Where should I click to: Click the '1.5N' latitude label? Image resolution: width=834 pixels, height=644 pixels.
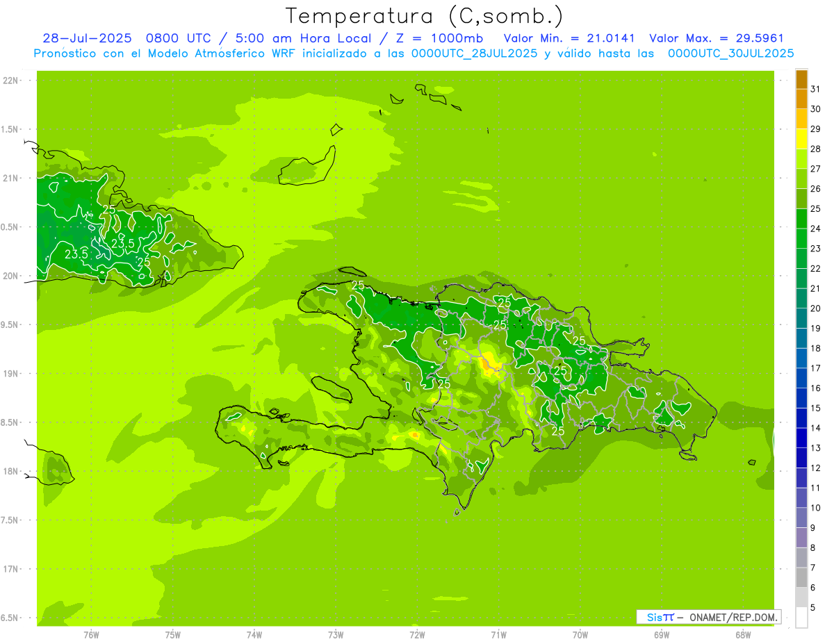click(9, 129)
